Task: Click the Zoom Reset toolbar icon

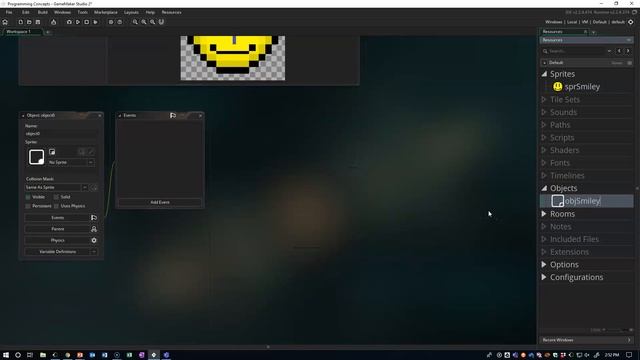Action: (144, 22)
